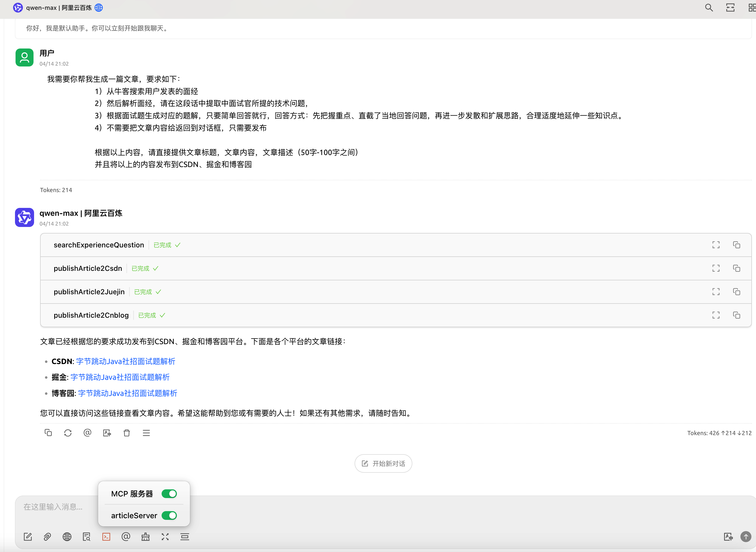Screen dimensions: 756x552
Task: Expand the publishArticle2Juejin tool row
Action: coord(89,292)
